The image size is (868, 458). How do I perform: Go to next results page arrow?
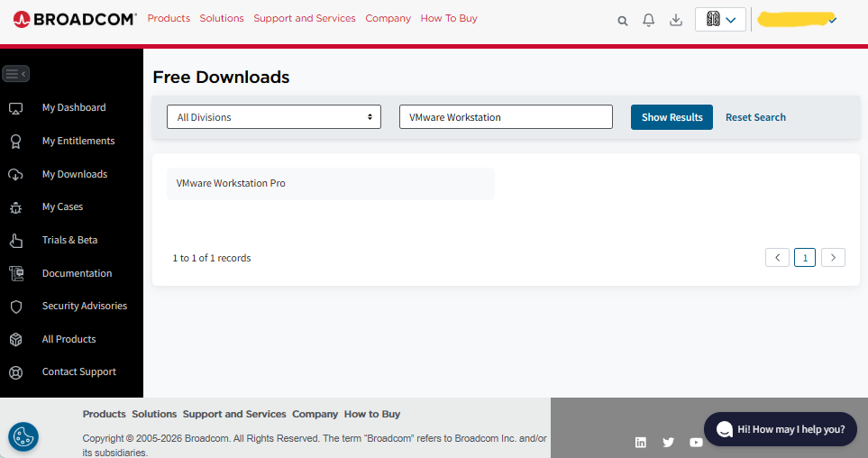tap(833, 258)
